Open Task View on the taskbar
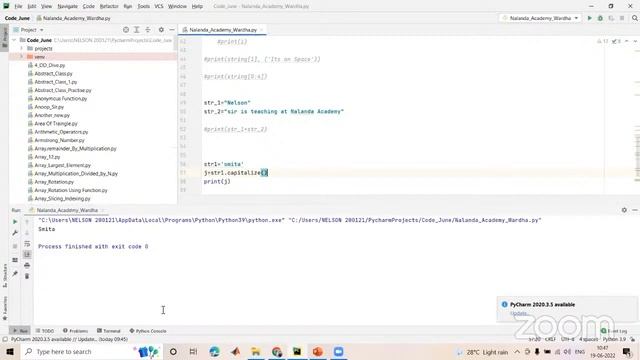 click(193, 351)
